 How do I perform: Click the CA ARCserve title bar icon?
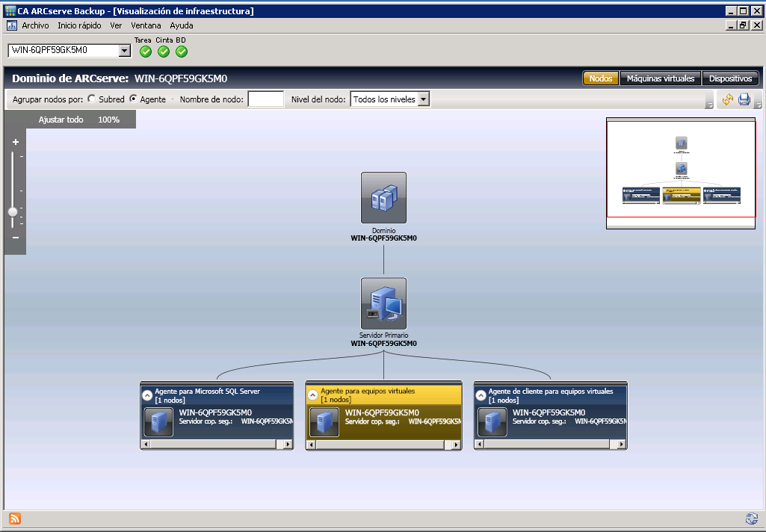[x=10, y=10]
